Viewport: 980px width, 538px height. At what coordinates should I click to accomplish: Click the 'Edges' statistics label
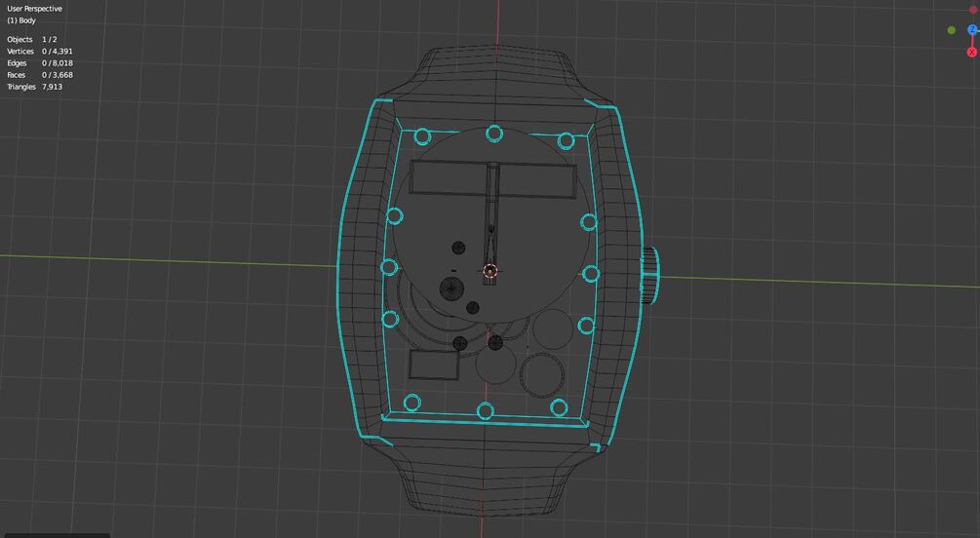17,63
